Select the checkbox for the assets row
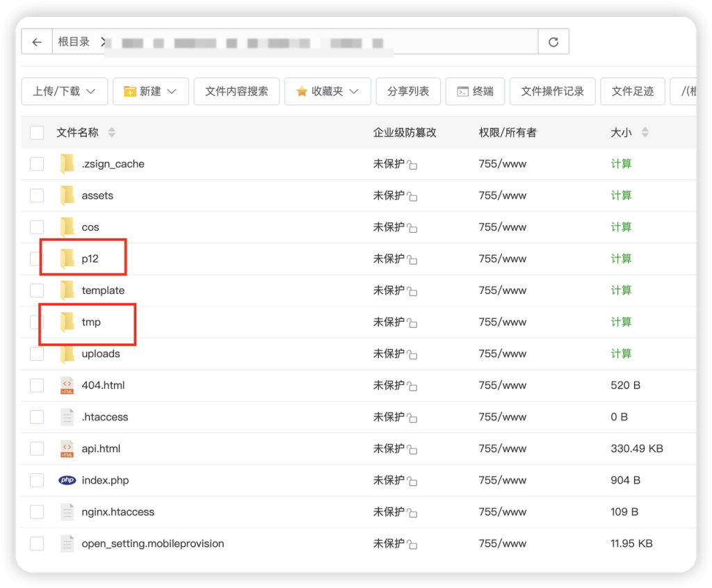The width and height of the screenshot is (712, 588). click(37, 195)
